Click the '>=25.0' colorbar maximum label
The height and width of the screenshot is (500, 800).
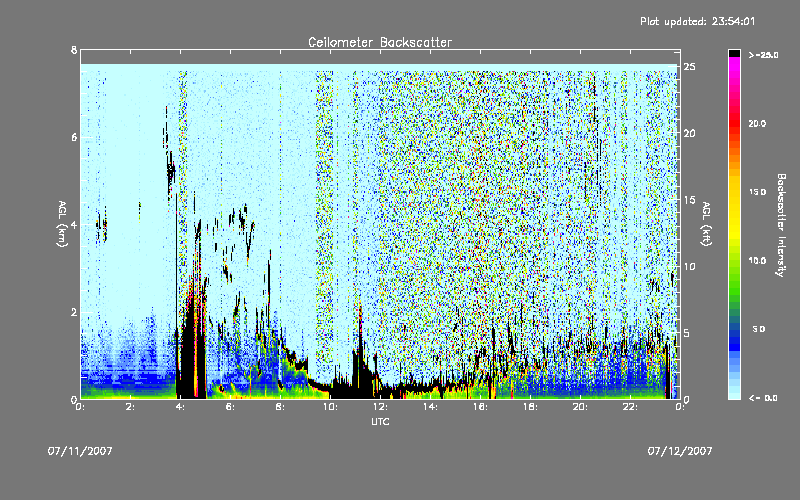(x=763, y=55)
